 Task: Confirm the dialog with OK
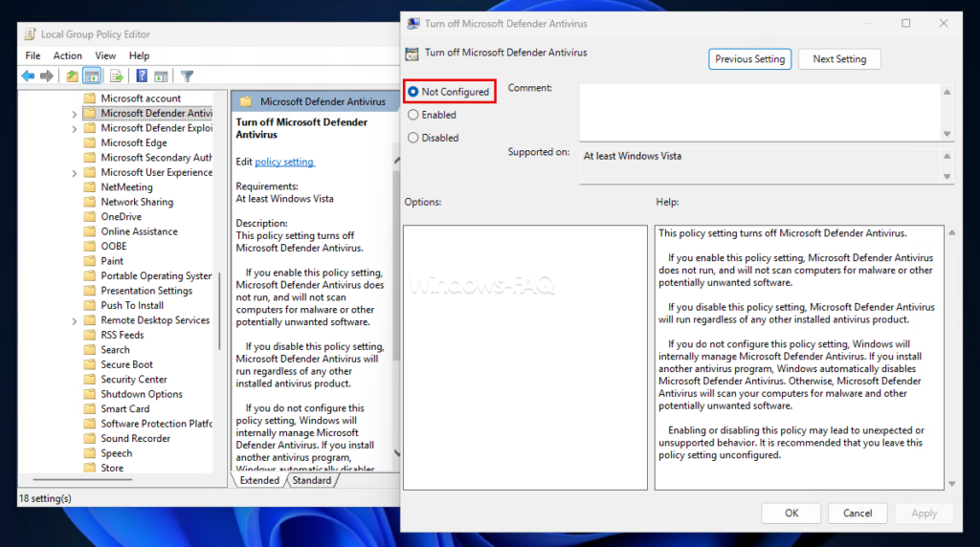[791, 514]
